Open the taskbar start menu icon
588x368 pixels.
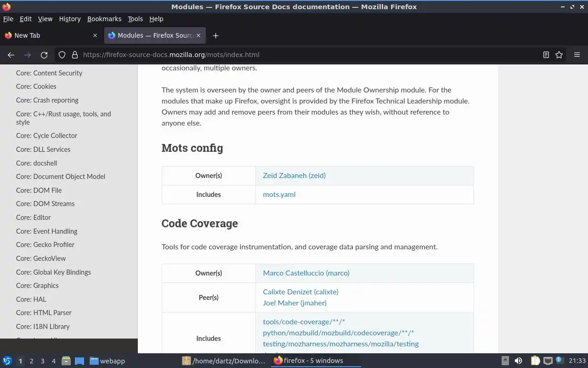[7, 361]
